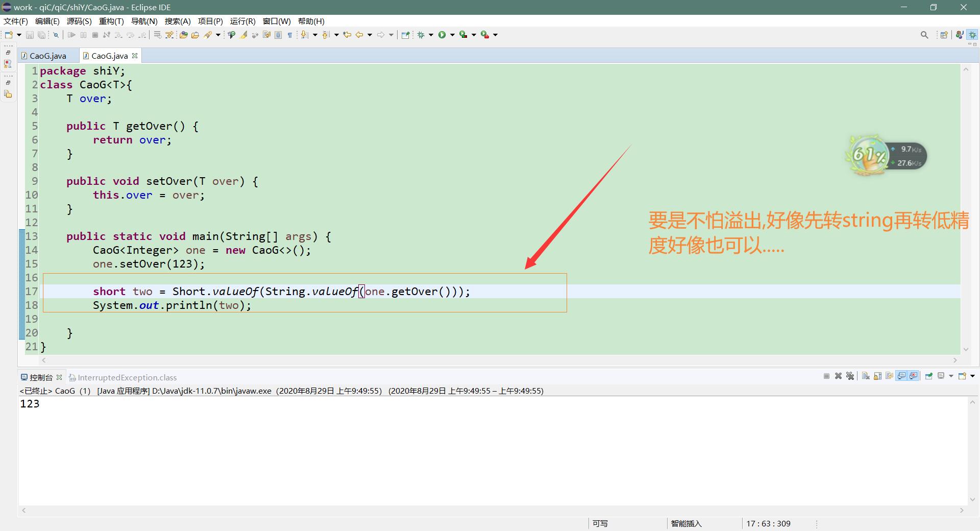Toggle Block Selection mode
The width and height of the screenshot is (980, 531).
point(278,35)
